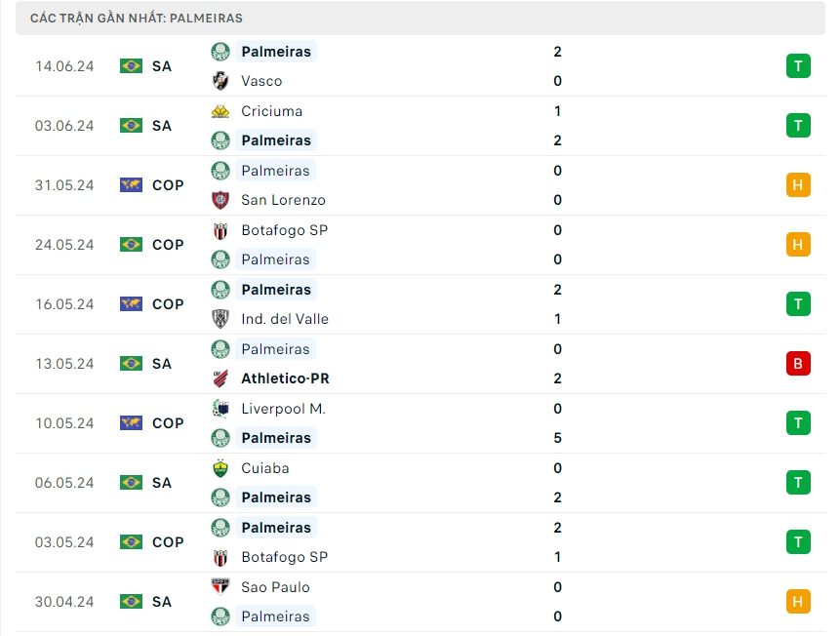Image resolution: width=840 pixels, height=636 pixels.
Task: Click the red B loss result badge
Action: tap(798, 364)
